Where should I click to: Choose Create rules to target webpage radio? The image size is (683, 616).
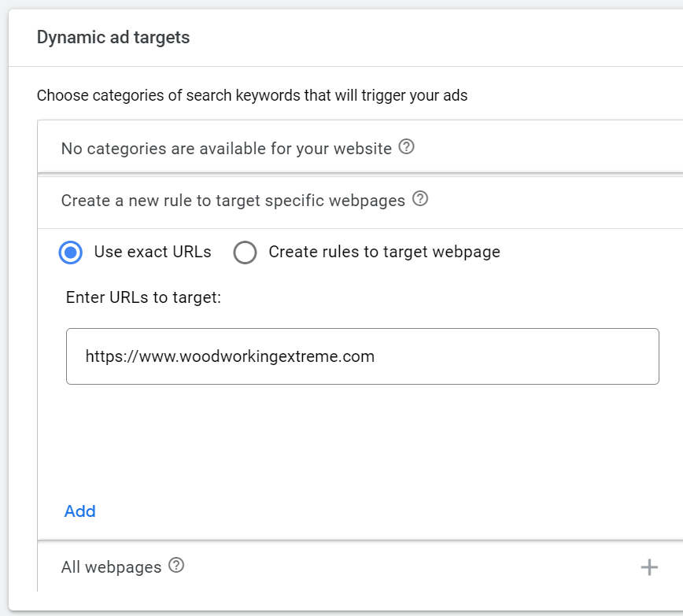pos(246,253)
